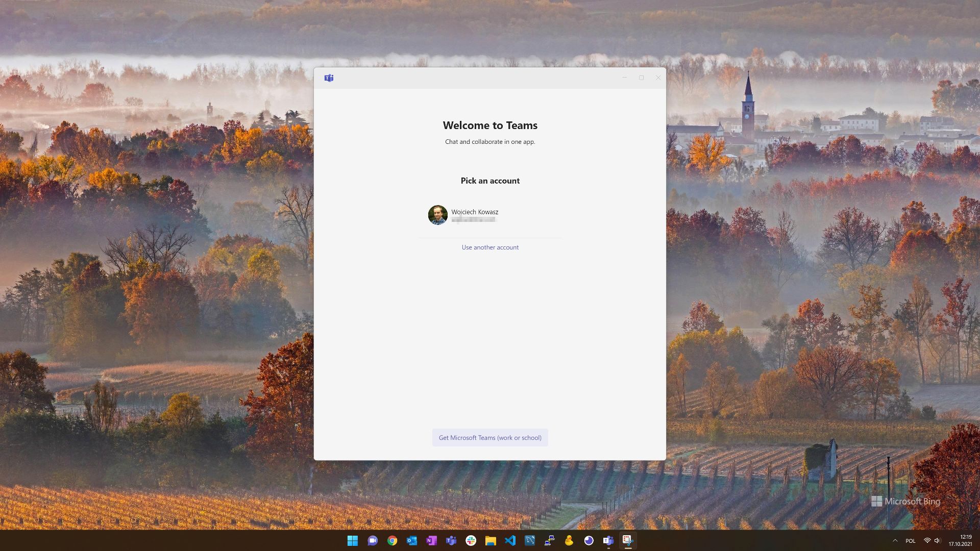The height and width of the screenshot is (551, 980).
Task: Open the Windows Chat app from the taskbar
Action: coord(372,541)
